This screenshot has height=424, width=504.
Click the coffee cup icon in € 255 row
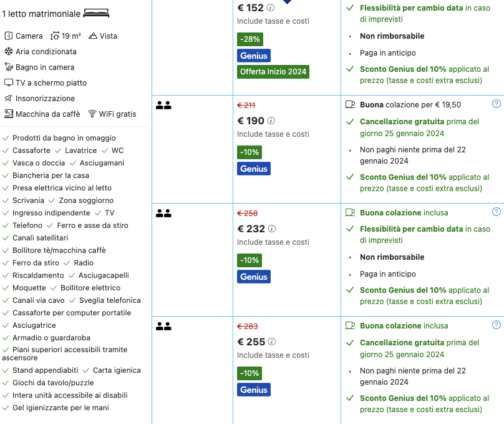(350, 325)
